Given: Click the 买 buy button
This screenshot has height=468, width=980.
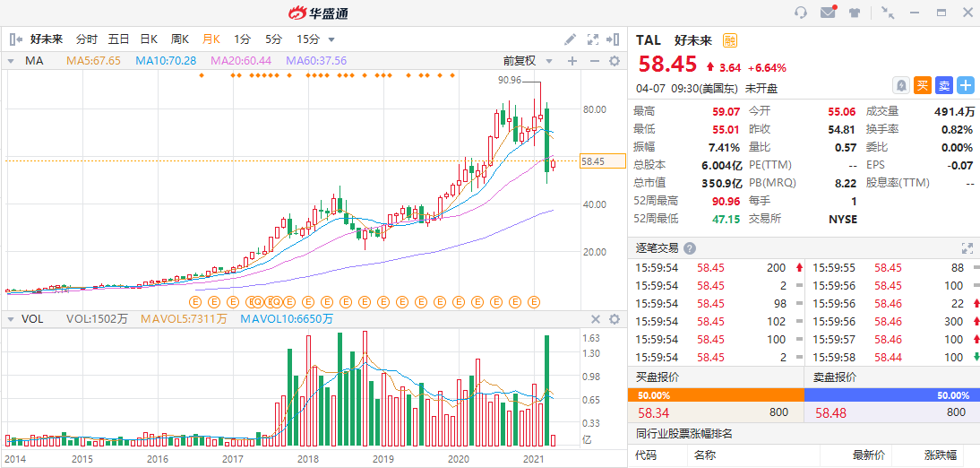Looking at the screenshot, I should pyautogui.click(x=923, y=85).
